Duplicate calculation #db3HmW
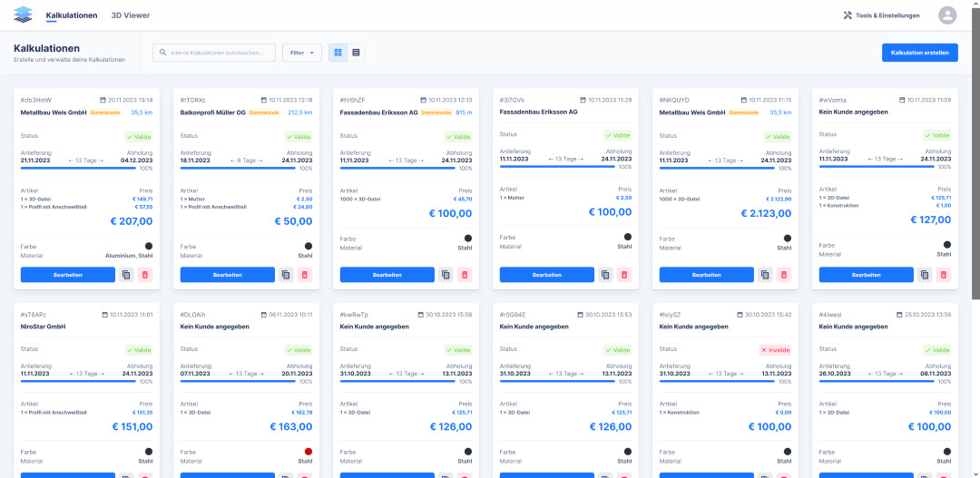This screenshot has width=980, height=478. tap(126, 275)
